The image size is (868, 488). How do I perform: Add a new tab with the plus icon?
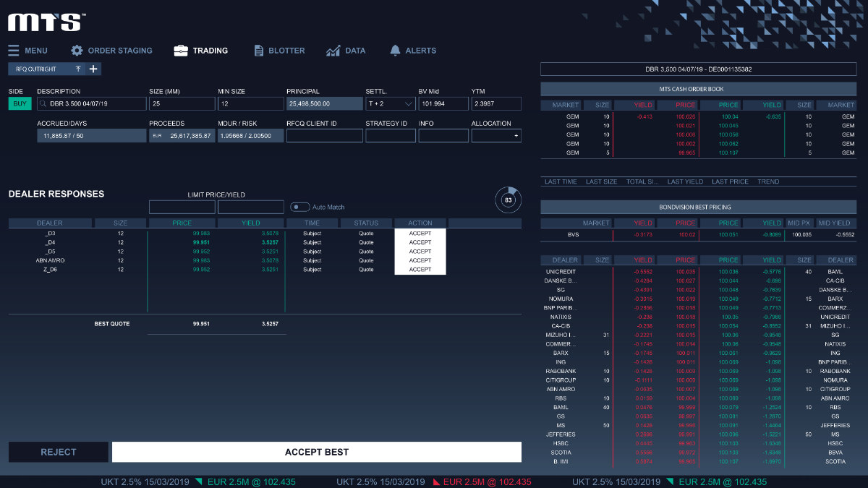[x=93, y=69]
